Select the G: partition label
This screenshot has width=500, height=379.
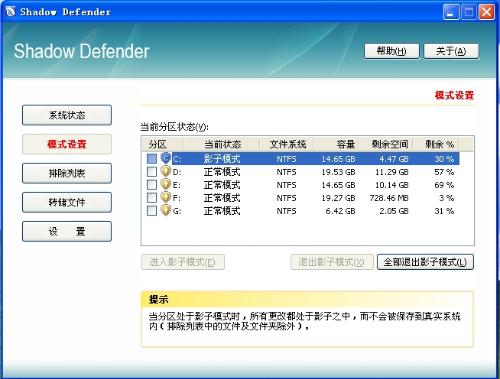[177, 211]
